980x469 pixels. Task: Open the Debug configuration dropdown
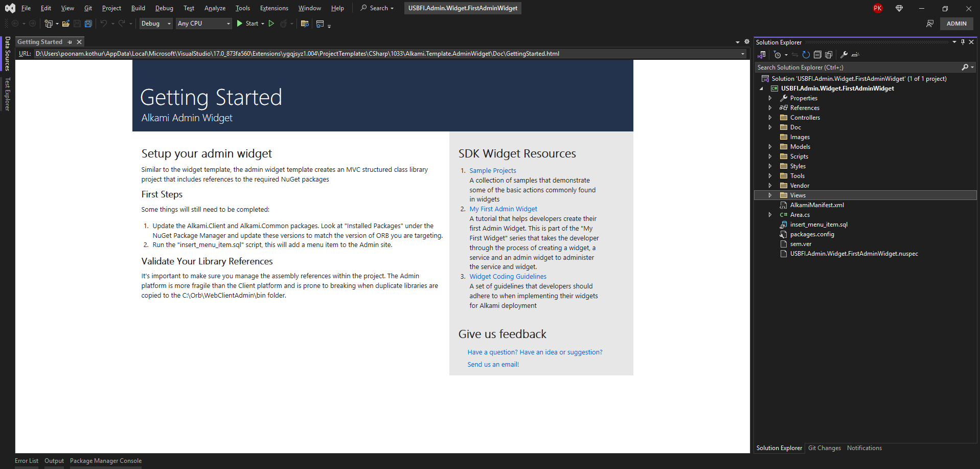click(156, 24)
